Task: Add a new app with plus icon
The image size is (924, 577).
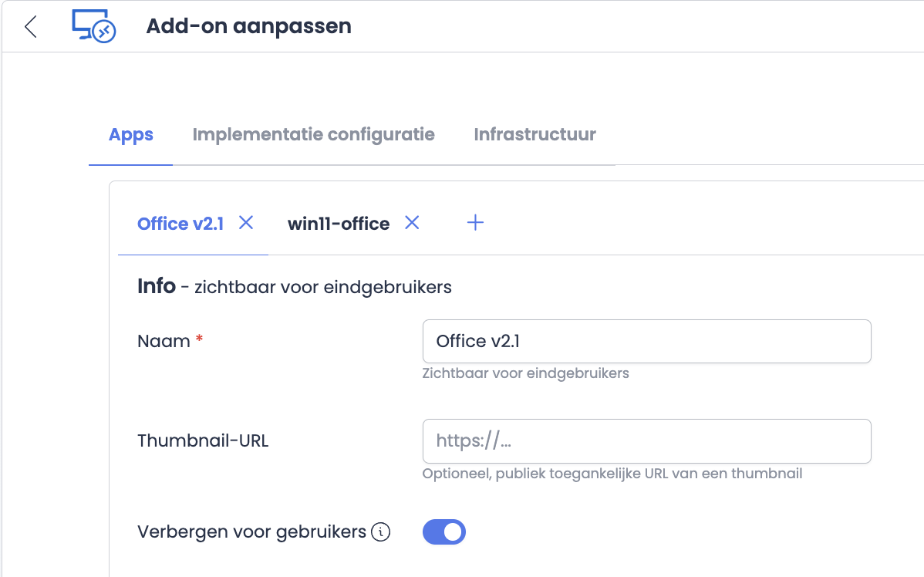Action: pyautogui.click(x=476, y=223)
